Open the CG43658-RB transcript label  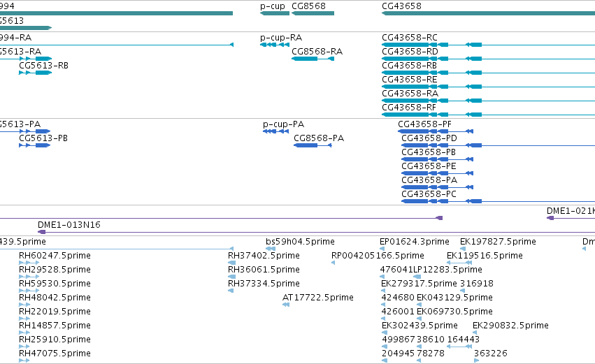[409, 66]
